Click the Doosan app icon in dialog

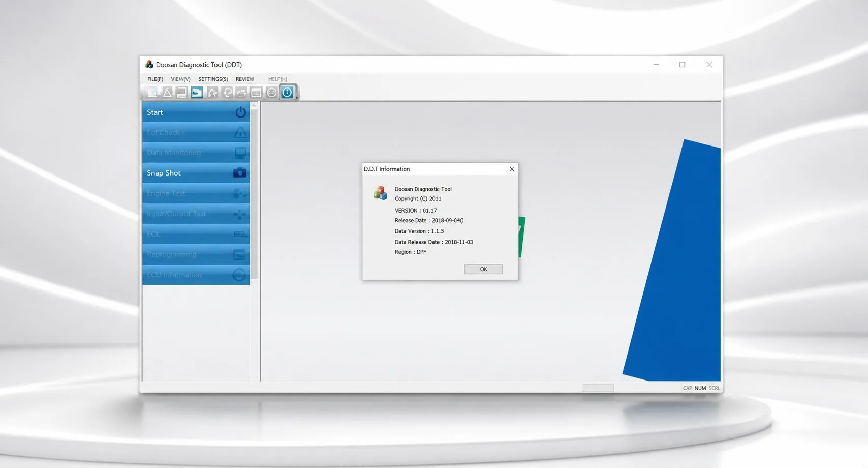[380, 193]
